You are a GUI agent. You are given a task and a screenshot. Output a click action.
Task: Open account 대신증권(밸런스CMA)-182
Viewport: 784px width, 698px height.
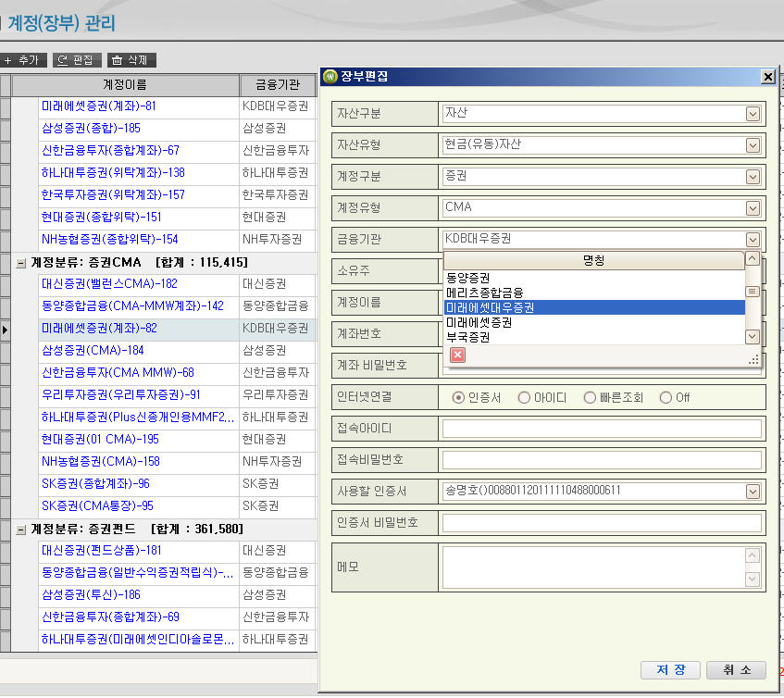click(x=109, y=284)
